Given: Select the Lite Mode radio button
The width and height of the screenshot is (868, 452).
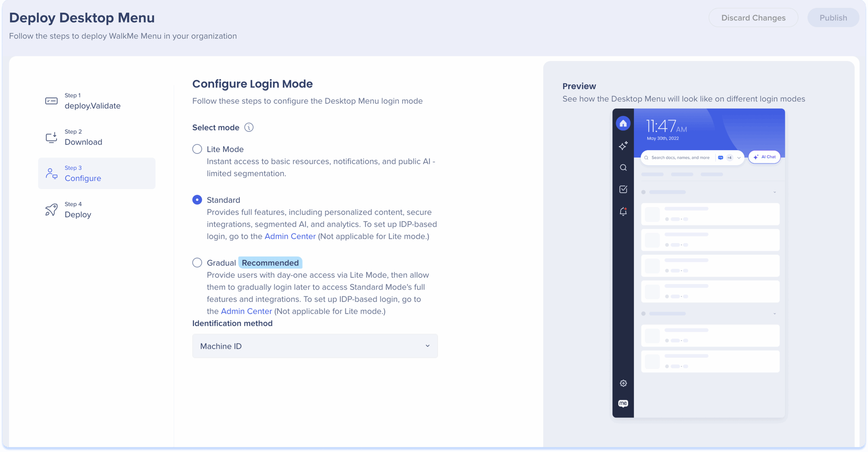Looking at the screenshot, I should coord(197,149).
